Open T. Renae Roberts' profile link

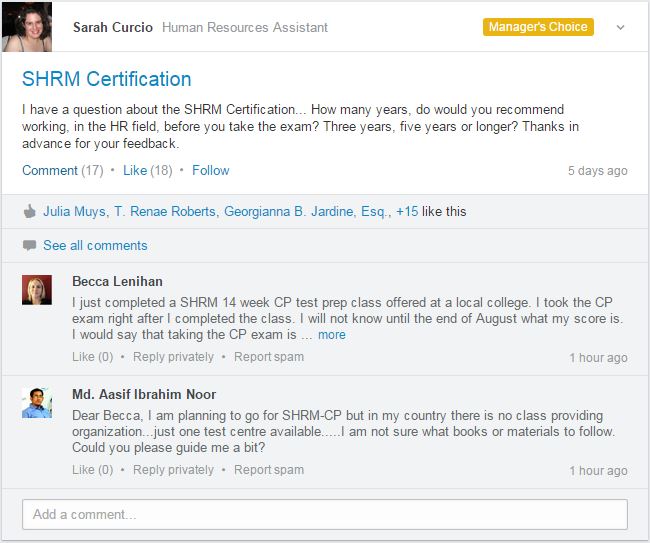165,211
